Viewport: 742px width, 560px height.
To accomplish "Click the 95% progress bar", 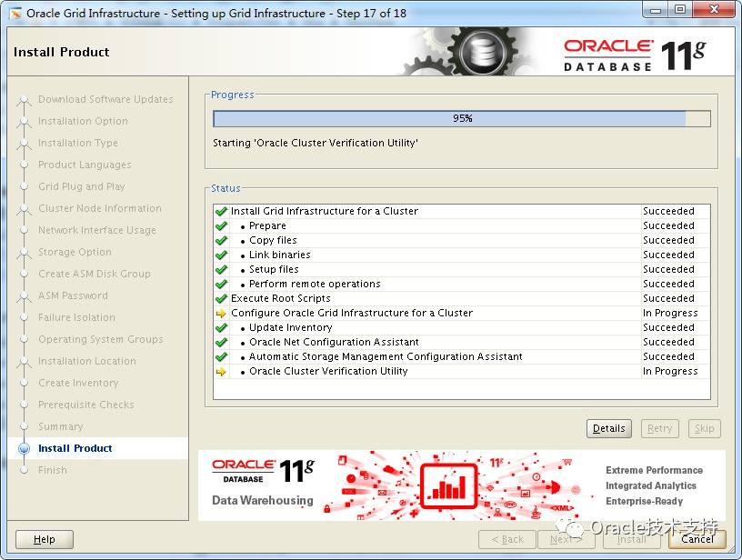I will tap(462, 119).
